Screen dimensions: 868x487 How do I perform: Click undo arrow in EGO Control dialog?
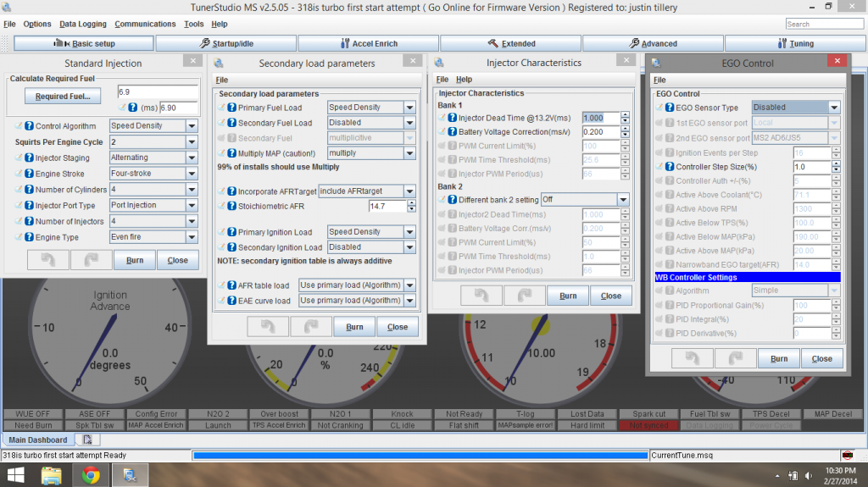coord(692,358)
